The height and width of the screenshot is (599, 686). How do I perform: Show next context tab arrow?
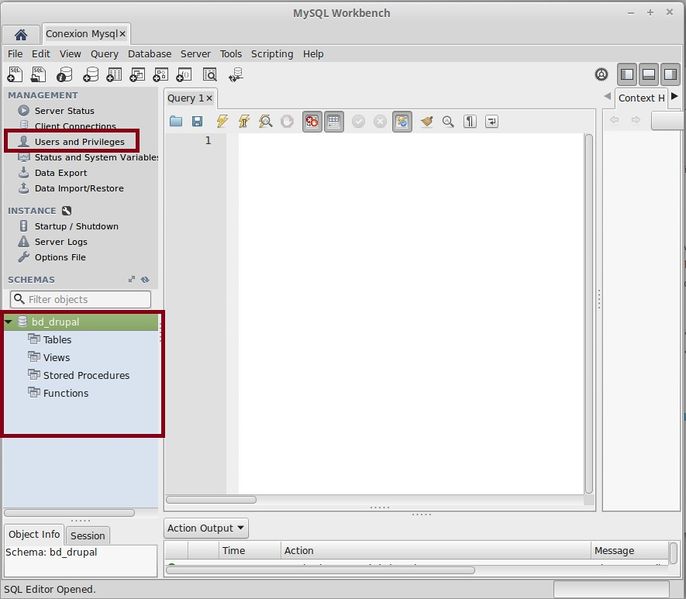tap(674, 96)
